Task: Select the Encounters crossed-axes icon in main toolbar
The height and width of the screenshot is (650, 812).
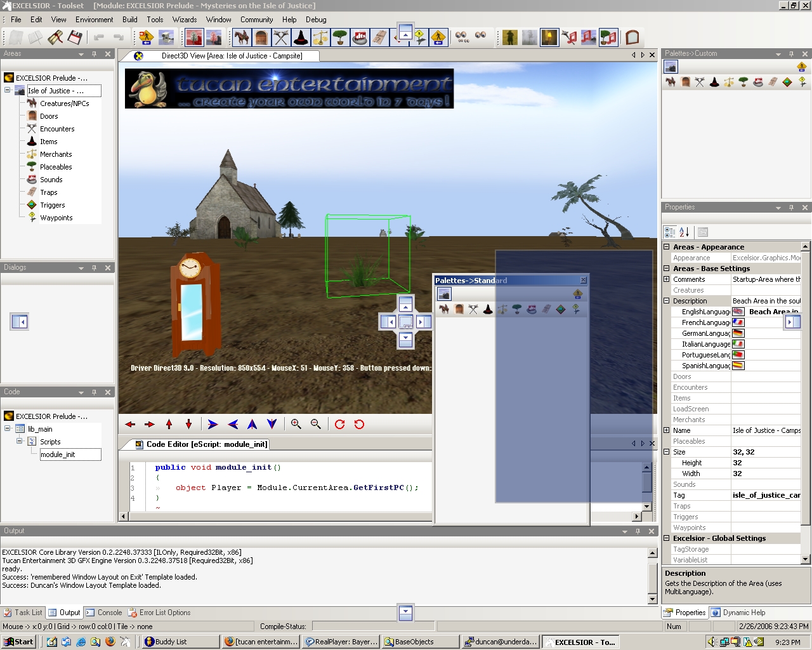Action: pos(281,37)
